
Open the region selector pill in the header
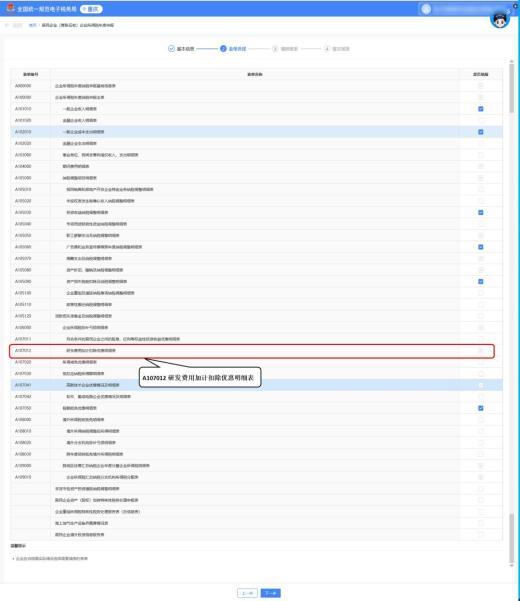tap(91, 9)
